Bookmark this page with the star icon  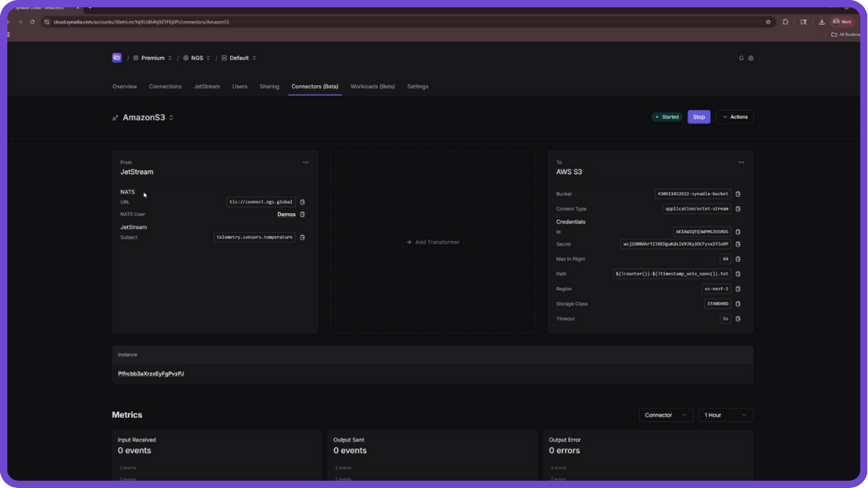point(768,22)
